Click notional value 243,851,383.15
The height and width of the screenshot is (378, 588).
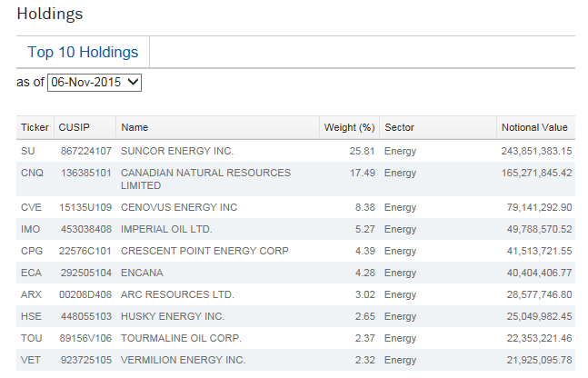[536, 151]
